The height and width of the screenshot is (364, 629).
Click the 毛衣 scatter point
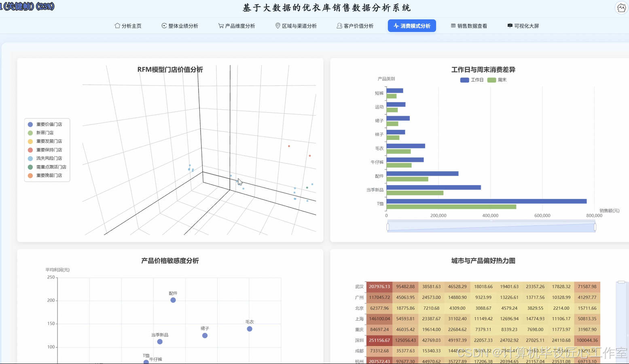pyautogui.click(x=250, y=329)
